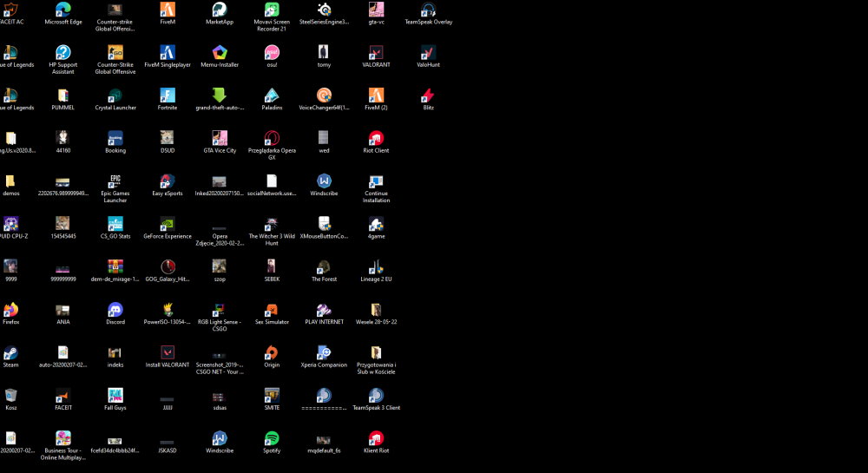Select the 154545445 image thumbnail
868x473 pixels.
(63, 224)
